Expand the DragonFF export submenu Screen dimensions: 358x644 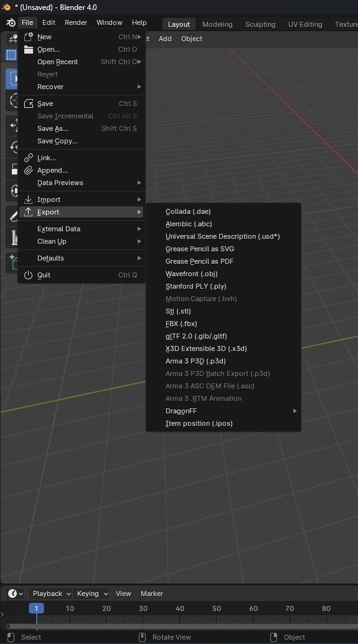coord(224,411)
